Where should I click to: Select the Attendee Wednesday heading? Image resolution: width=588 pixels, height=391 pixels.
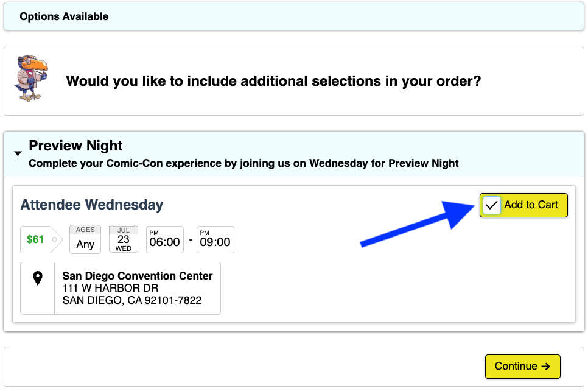click(x=92, y=205)
